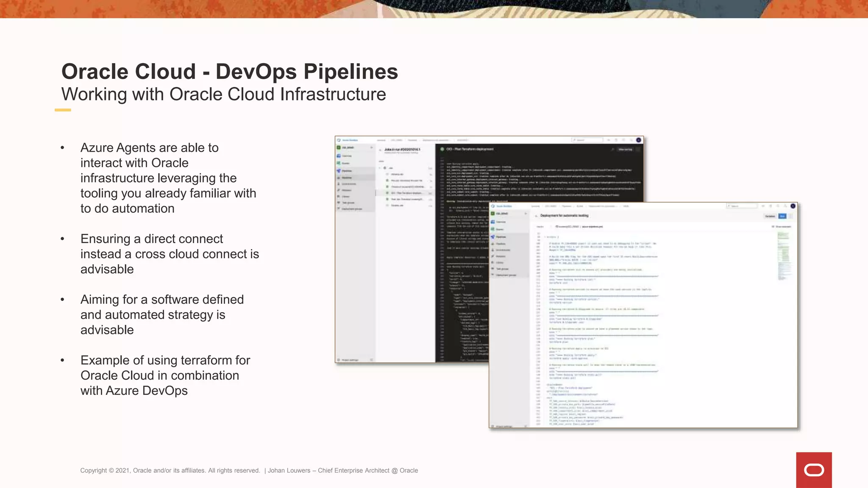Click Show assistant in pipeline editor
This screenshot has height=488, width=868.
tap(782, 227)
